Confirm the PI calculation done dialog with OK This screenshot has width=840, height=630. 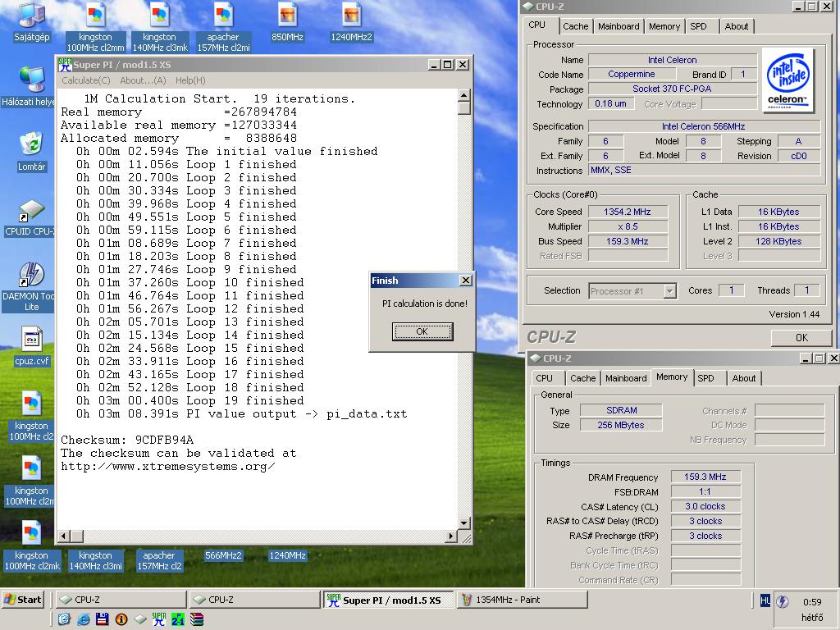(x=422, y=331)
